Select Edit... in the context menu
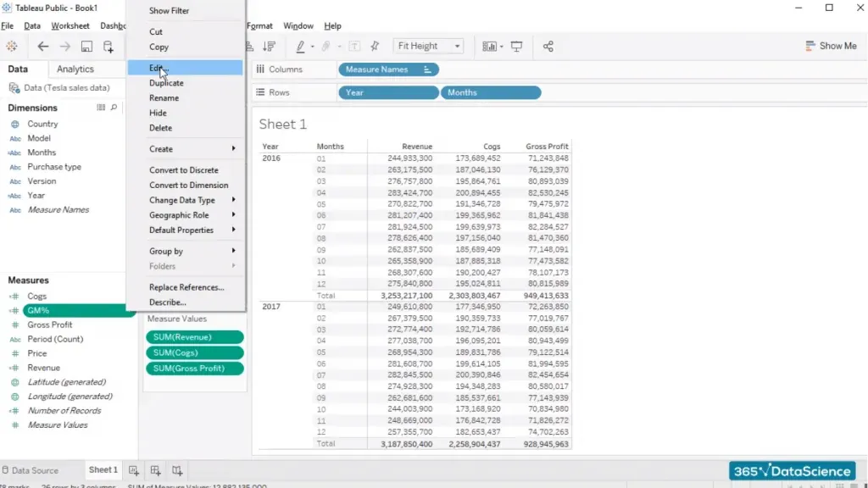The image size is (868, 488). pyautogui.click(x=159, y=69)
